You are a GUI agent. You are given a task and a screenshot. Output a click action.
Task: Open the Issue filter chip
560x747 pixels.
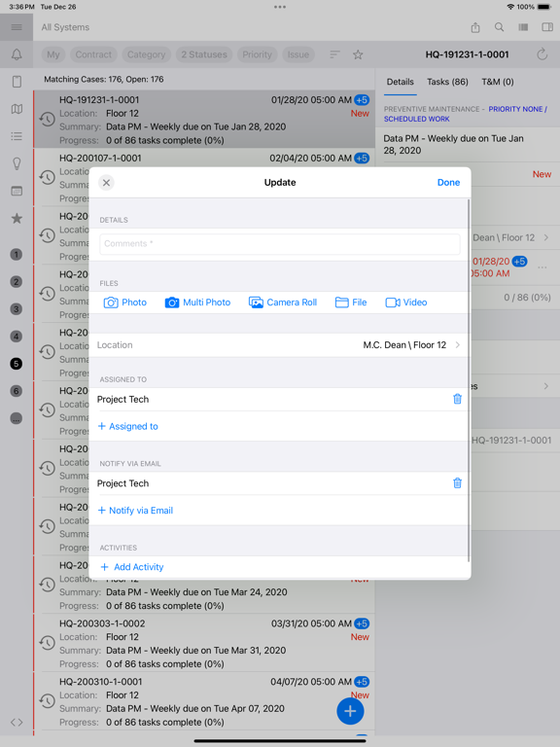coord(298,54)
